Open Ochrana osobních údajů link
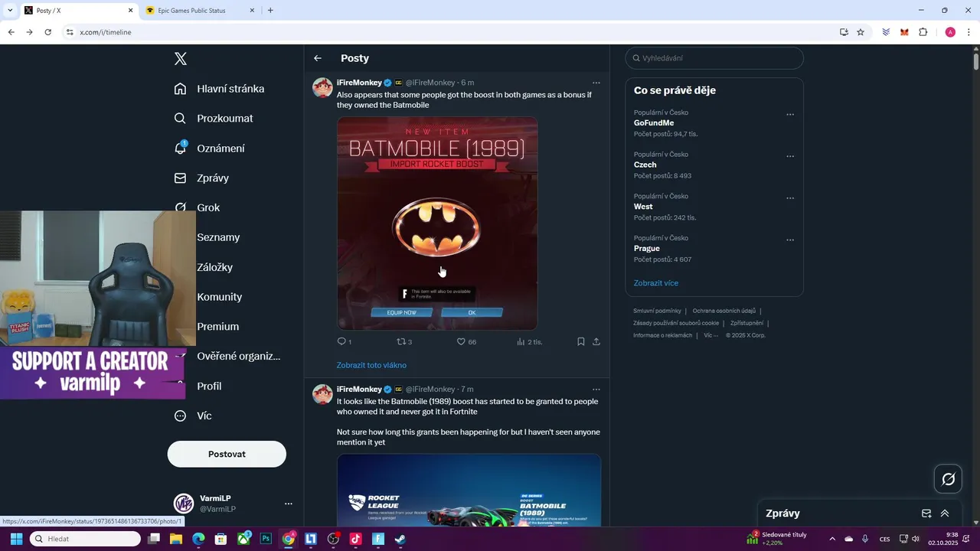The image size is (980, 551). tap(724, 311)
